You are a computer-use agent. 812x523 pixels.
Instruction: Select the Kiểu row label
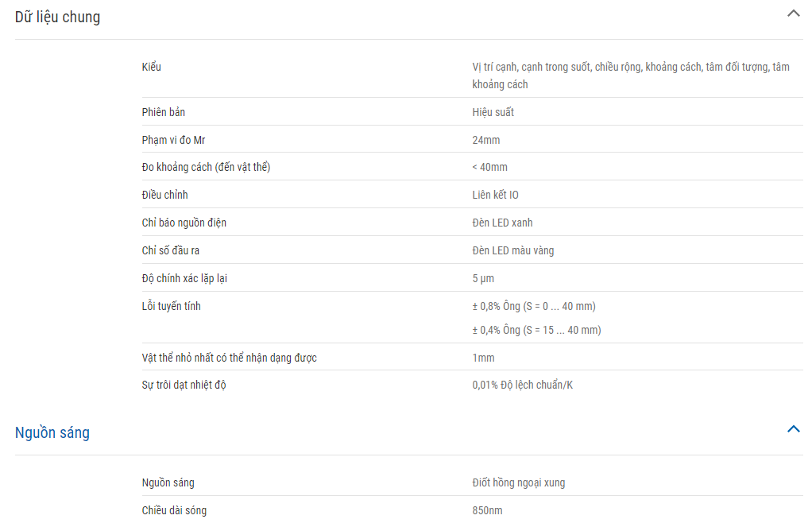(x=151, y=67)
